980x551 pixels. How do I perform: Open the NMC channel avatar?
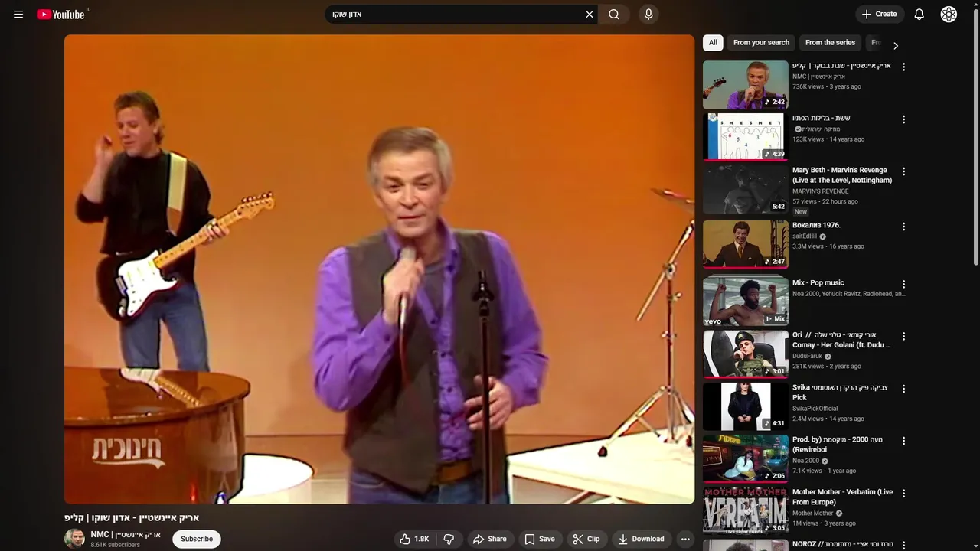(x=74, y=539)
